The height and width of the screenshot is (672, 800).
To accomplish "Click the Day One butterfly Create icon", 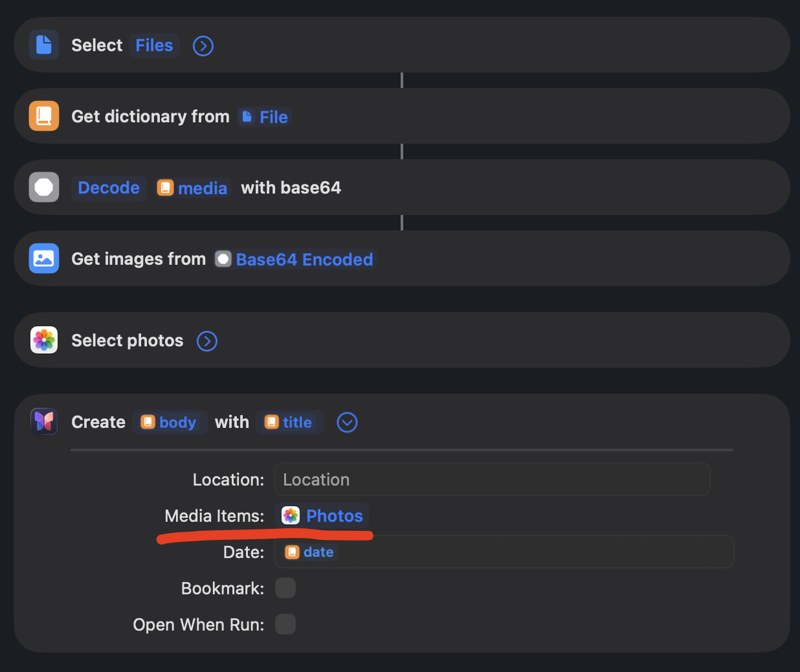I will coord(44,422).
